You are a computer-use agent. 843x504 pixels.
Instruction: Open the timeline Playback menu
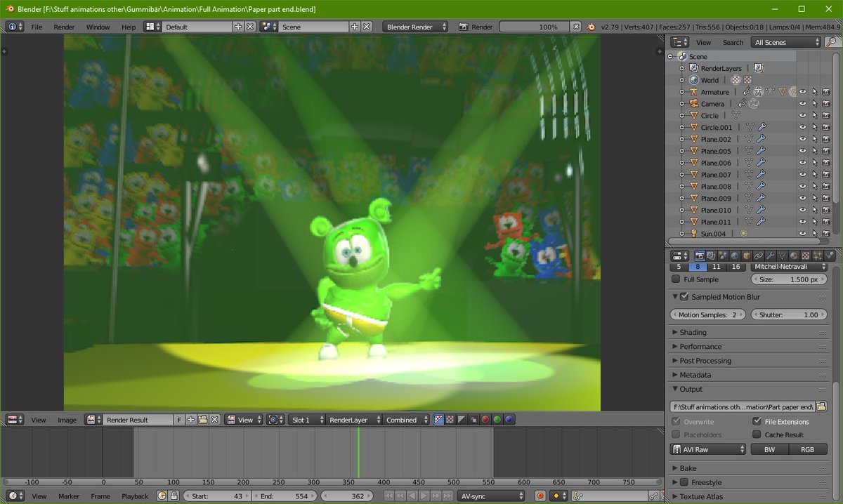click(135, 496)
